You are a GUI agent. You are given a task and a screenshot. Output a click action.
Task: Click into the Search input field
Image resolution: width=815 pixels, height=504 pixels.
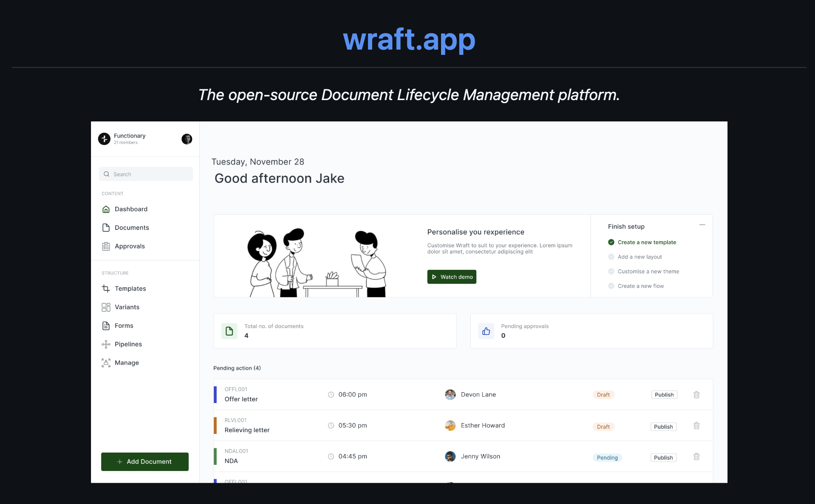tap(146, 174)
